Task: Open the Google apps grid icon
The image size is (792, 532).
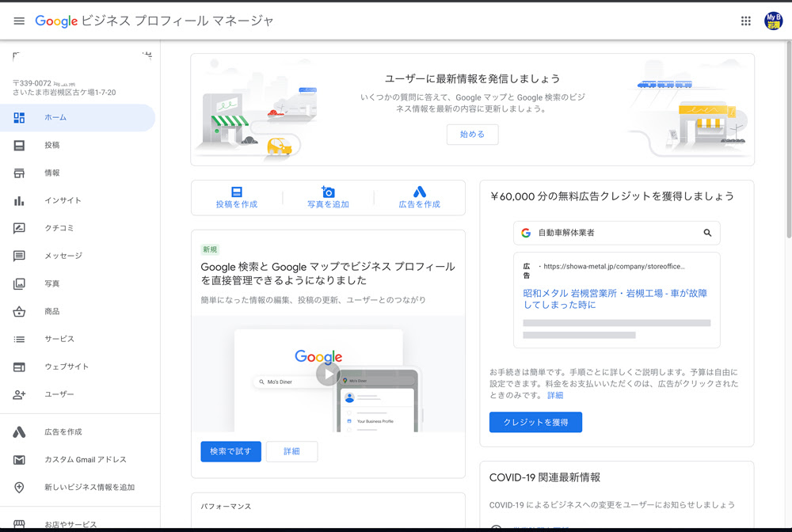Action: click(745, 21)
